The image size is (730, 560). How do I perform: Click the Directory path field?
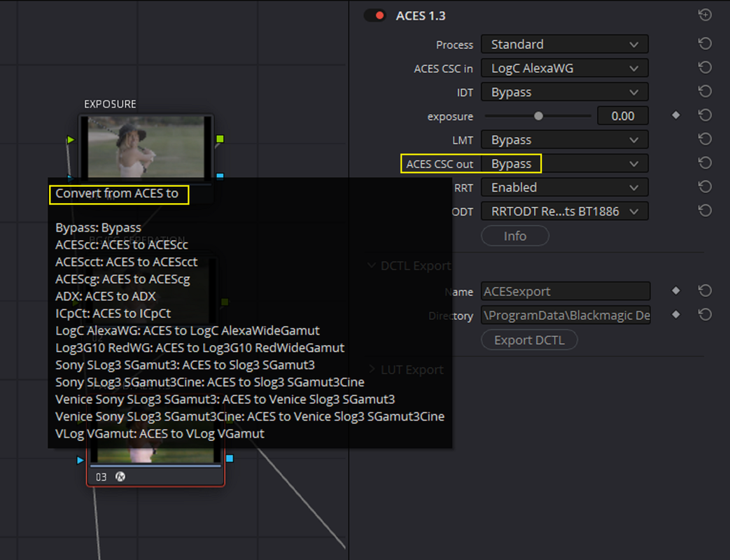click(566, 315)
